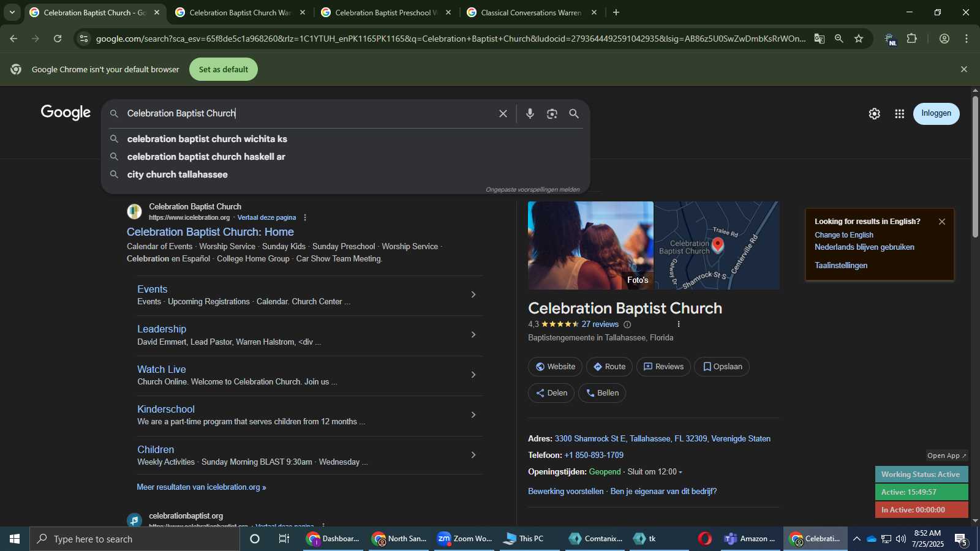Screen dimensions: 980x551
Task: Click the Website button in knowledge panel
Action: (556, 367)
